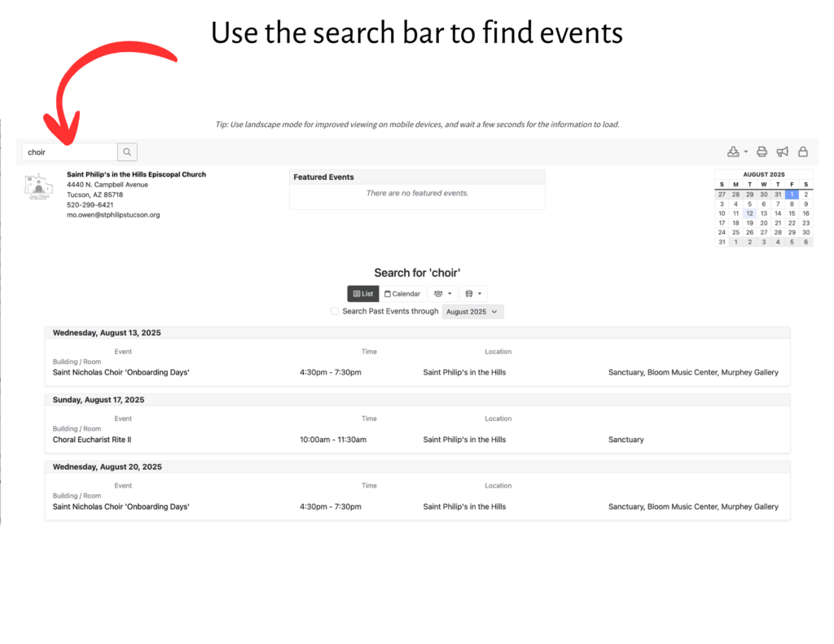Image resolution: width=834 pixels, height=644 pixels.
Task: Click the megaphone announcements icon
Action: [x=782, y=151]
